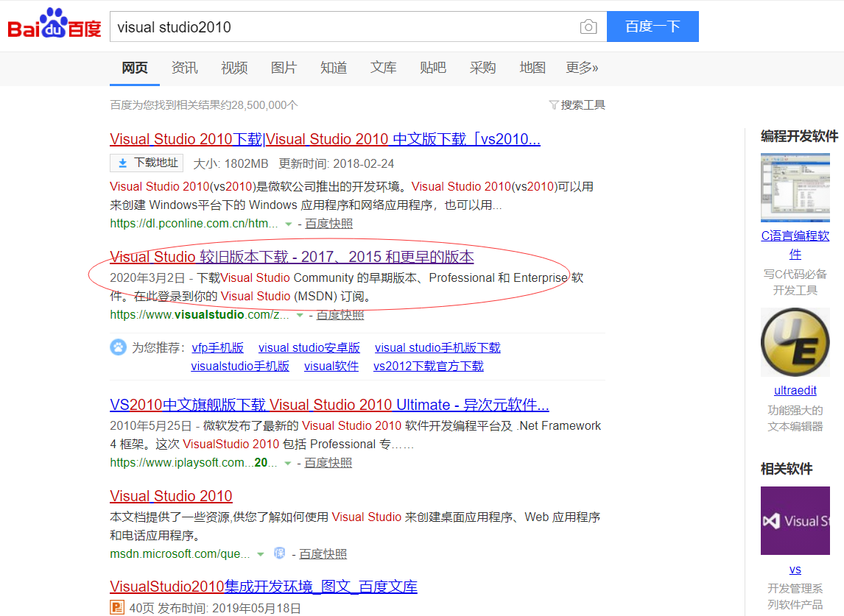Screen dimensions: 844x616
Task: Open camera image search in search box
Action: 588,27
